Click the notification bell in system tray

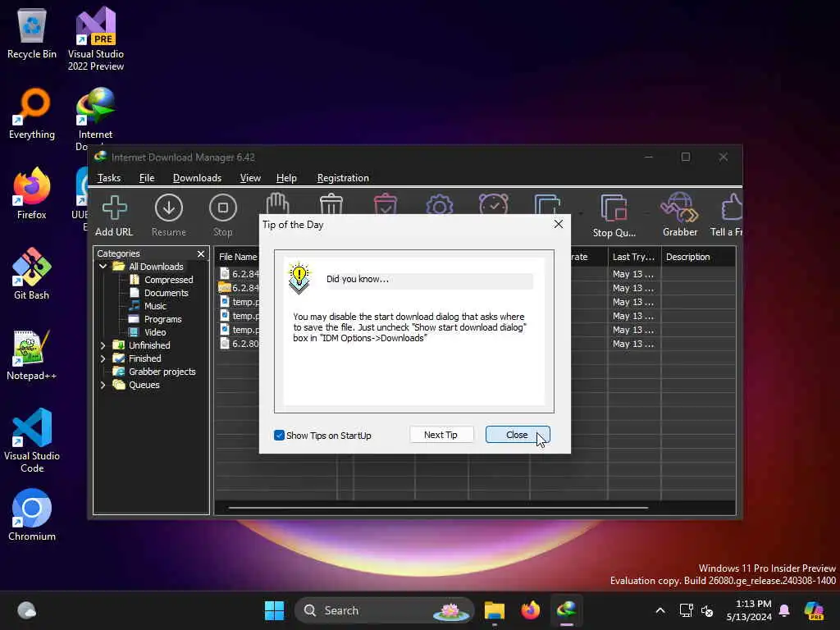point(784,610)
